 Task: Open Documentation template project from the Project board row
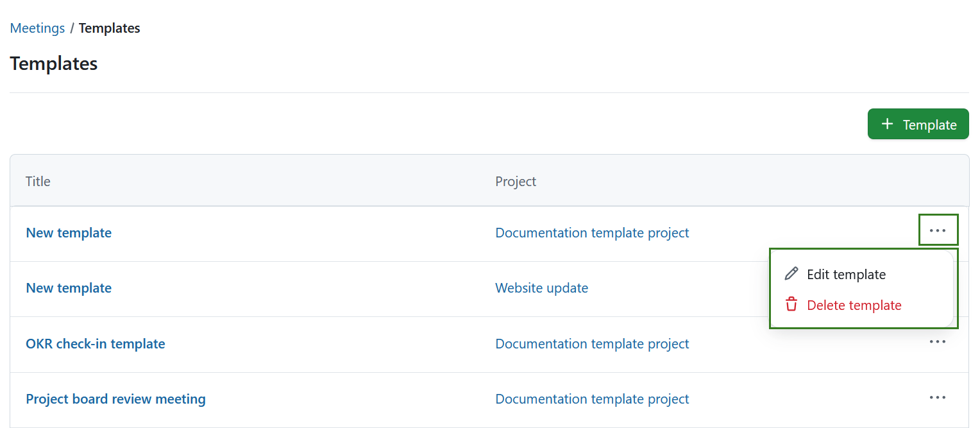tap(591, 398)
